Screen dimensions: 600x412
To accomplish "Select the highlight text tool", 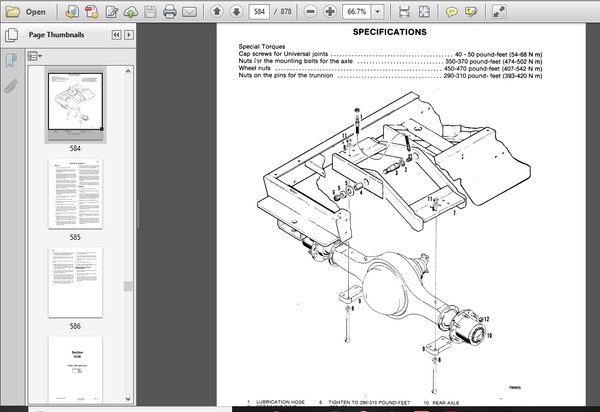I will coord(474,12).
